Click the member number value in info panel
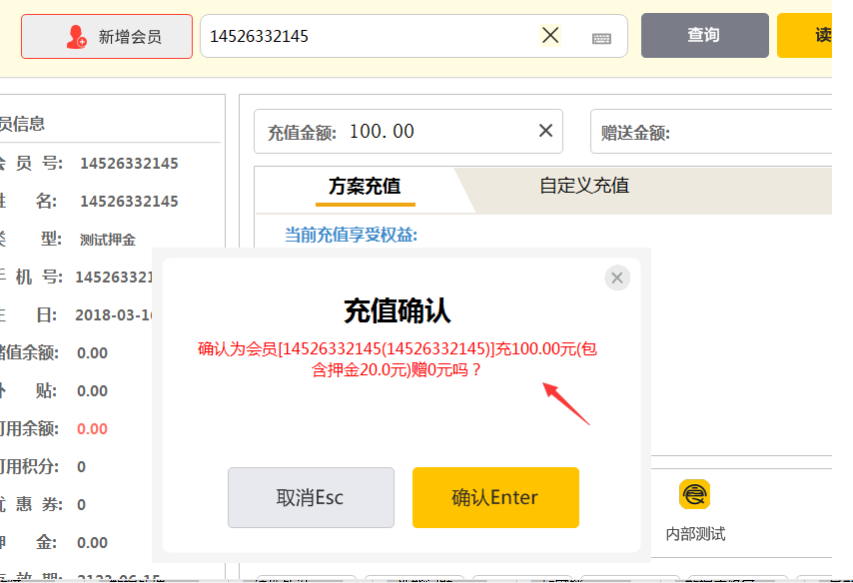 129,163
